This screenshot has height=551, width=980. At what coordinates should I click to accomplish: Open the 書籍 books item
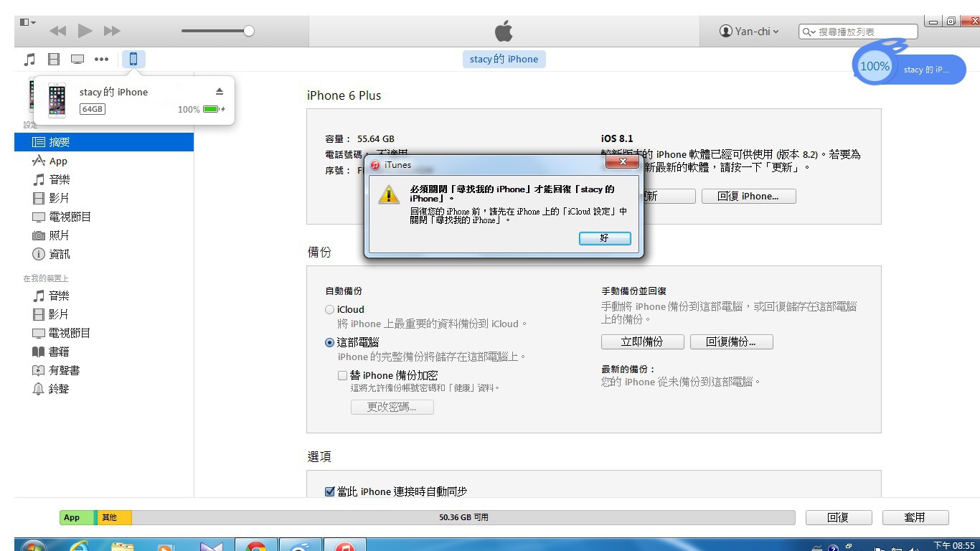click(x=103, y=352)
